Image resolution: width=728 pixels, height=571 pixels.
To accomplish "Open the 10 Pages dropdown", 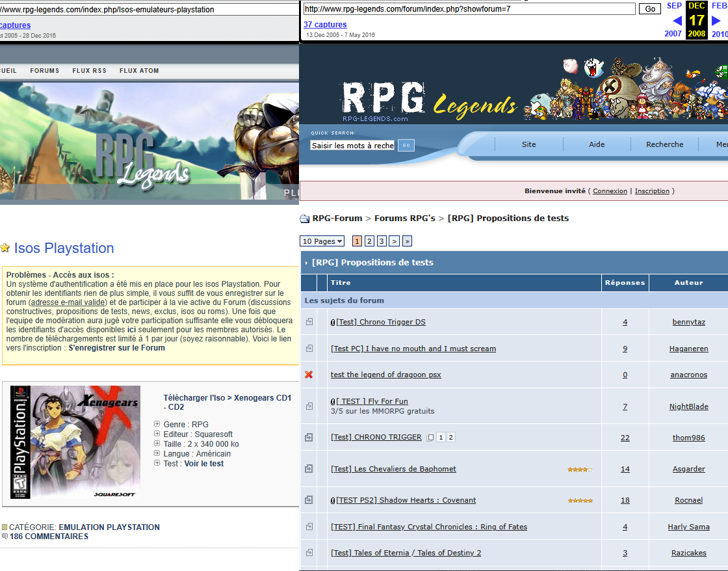I will [x=322, y=241].
